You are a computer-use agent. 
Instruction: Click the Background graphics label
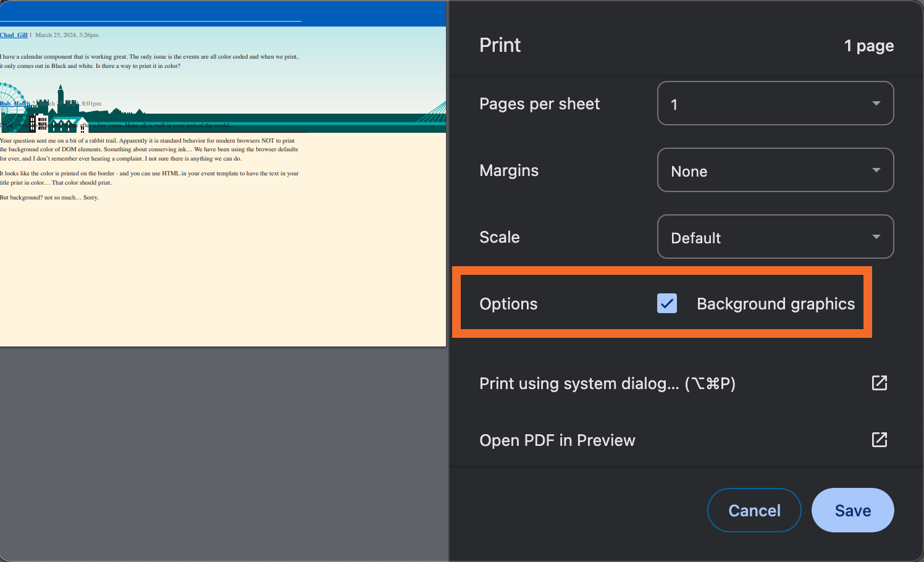776,304
